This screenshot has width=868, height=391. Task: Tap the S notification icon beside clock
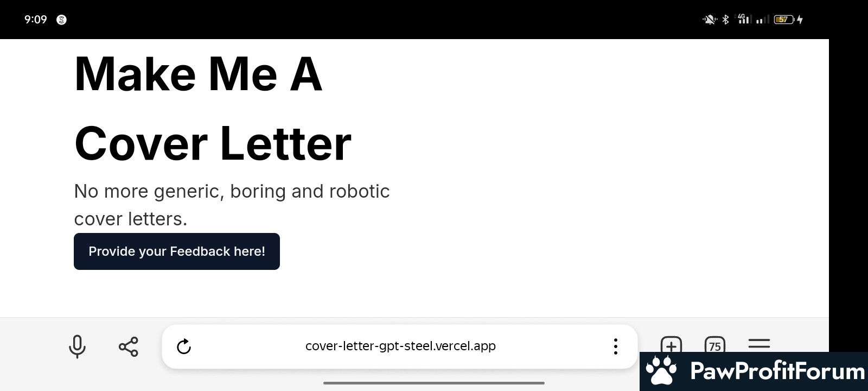62,20
